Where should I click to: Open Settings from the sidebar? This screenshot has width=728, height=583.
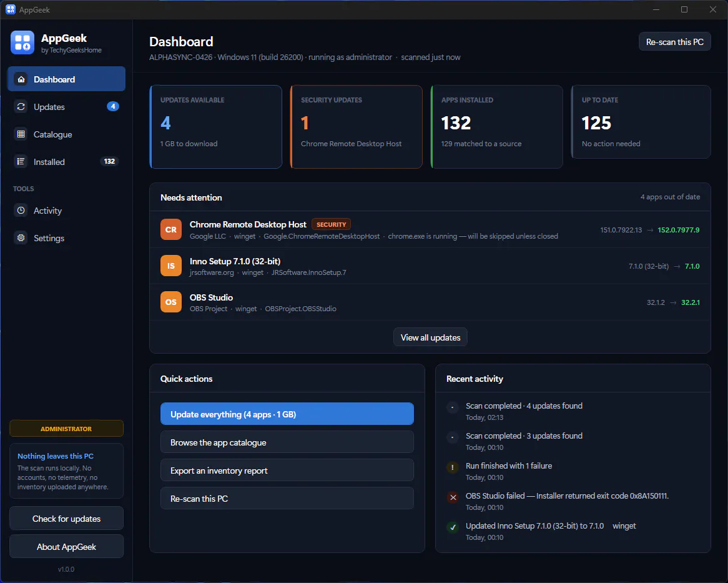coord(66,238)
